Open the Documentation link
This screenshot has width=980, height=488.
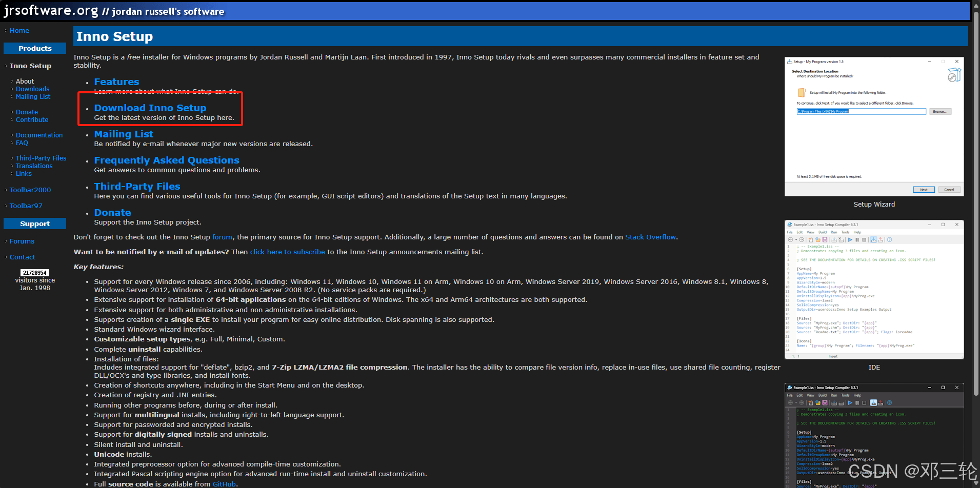tap(39, 135)
